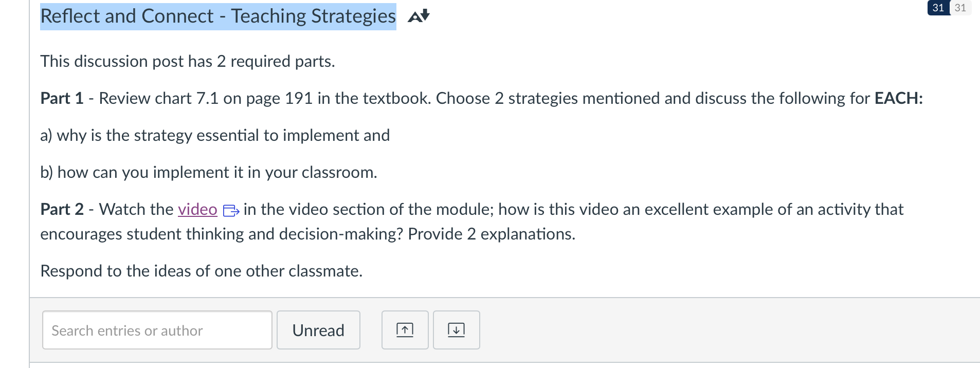Image resolution: width=980 pixels, height=368 pixels.
Task: Click the Respond to one other classmate line
Action: tap(202, 271)
